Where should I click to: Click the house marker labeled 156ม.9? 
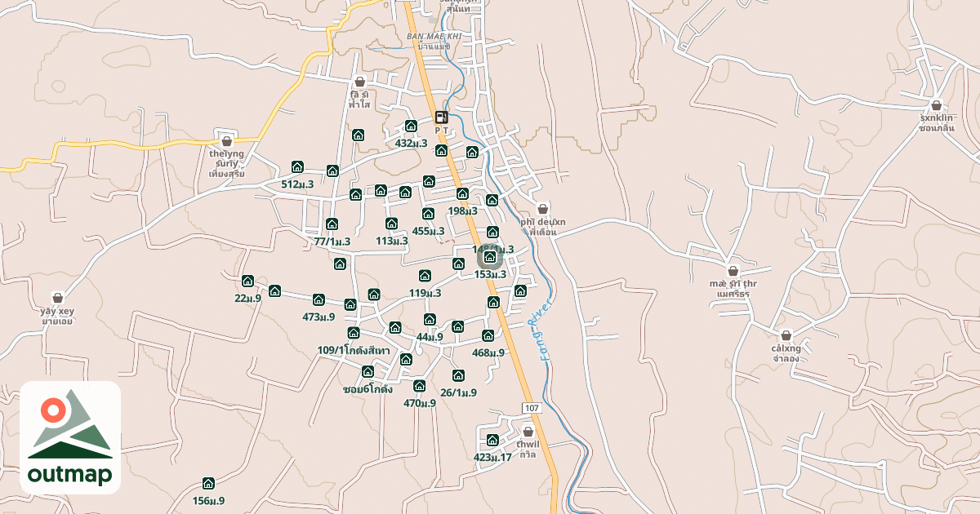[208, 483]
